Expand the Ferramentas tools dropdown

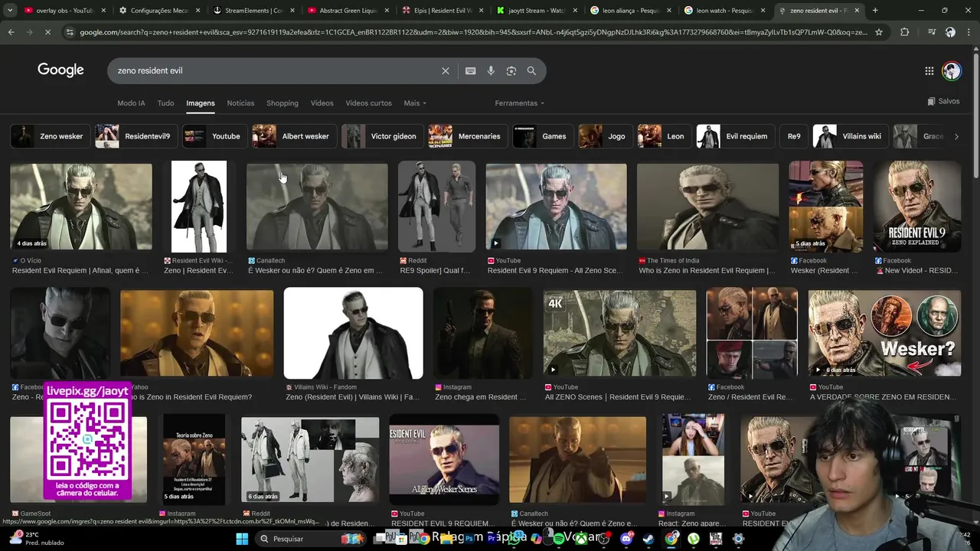(519, 103)
